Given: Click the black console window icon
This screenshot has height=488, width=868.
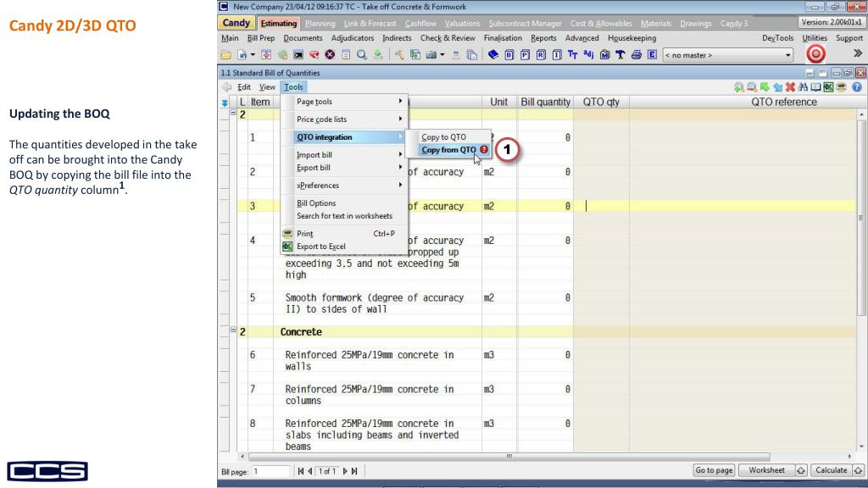Looking at the screenshot, I should (298, 55).
